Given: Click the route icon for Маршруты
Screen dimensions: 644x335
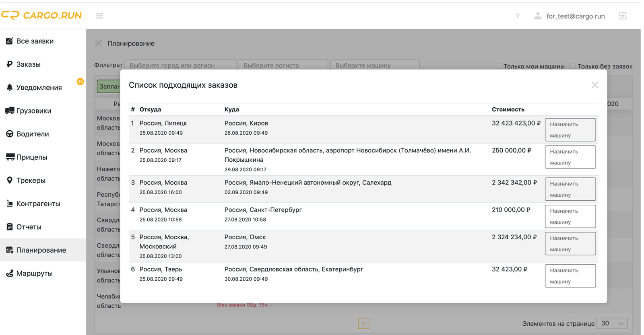Looking at the screenshot, I should [10, 273].
